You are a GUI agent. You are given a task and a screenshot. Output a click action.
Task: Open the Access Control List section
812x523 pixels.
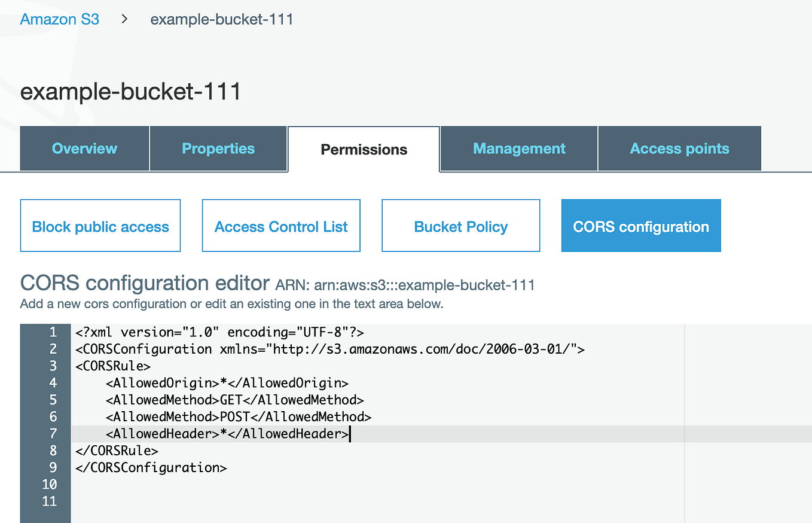pyautogui.click(x=281, y=226)
